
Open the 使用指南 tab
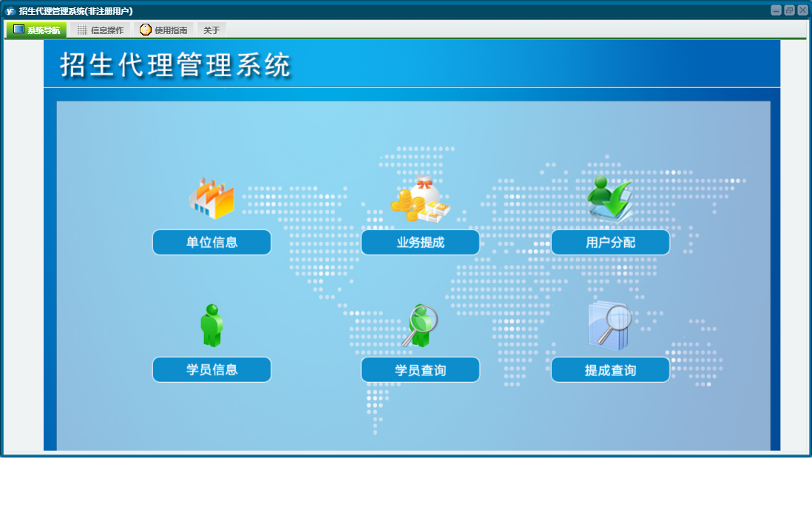tap(163, 30)
